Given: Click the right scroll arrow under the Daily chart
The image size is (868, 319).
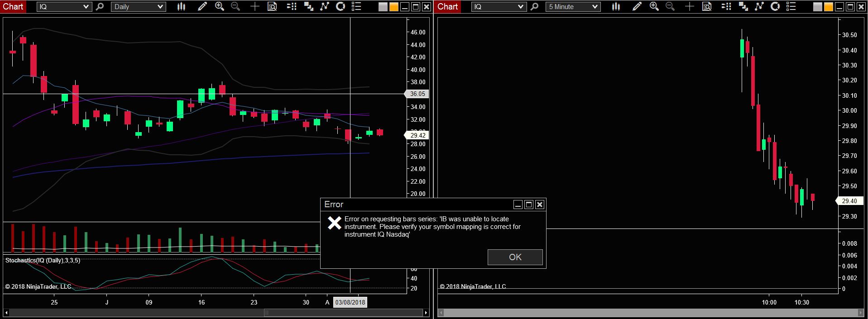Looking at the screenshot, I should (x=426, y=313).
